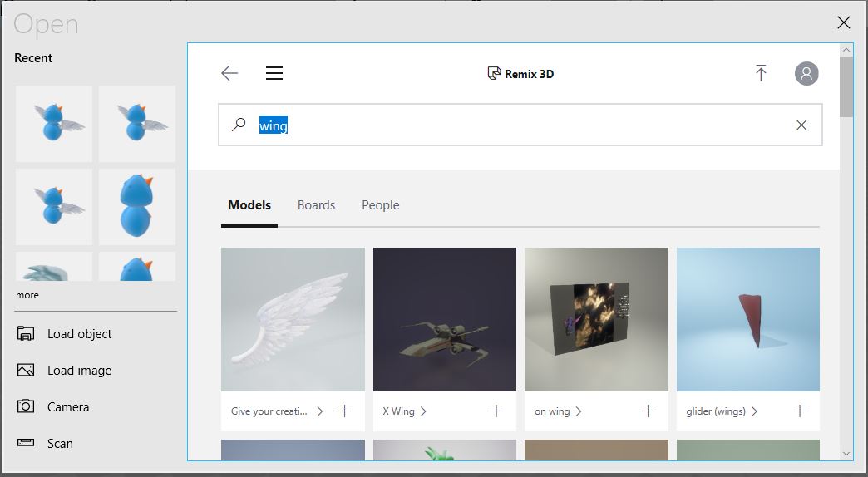
Task: Expand X Wing details chevron
Action: coord(423,411)
